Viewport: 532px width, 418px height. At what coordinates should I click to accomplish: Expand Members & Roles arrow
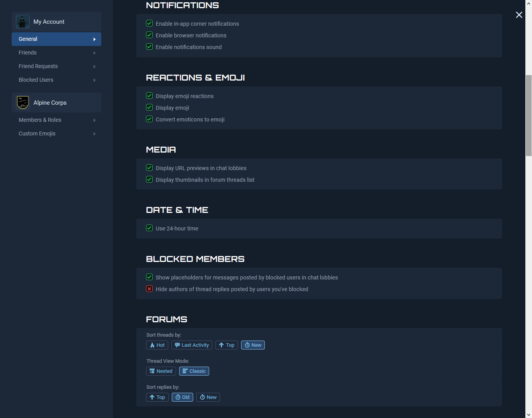pyautogui.click(x=94, y=120)
